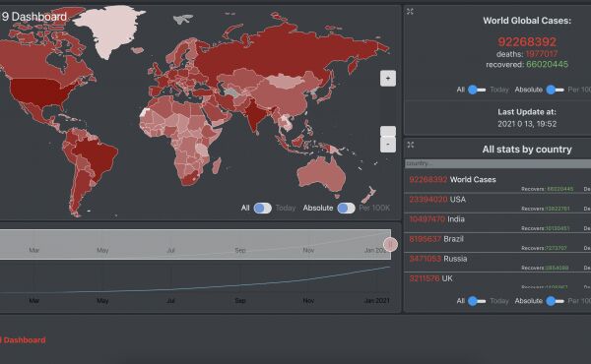The image size is (591, 364).
Task: Click the United States on the map
Action: 41,92
